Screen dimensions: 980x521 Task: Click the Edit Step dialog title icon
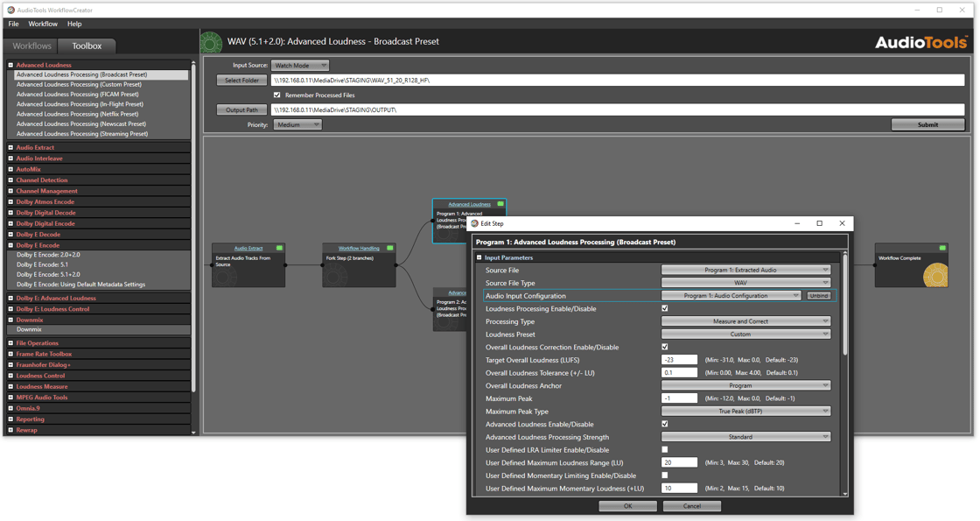(x=475, y=223)
